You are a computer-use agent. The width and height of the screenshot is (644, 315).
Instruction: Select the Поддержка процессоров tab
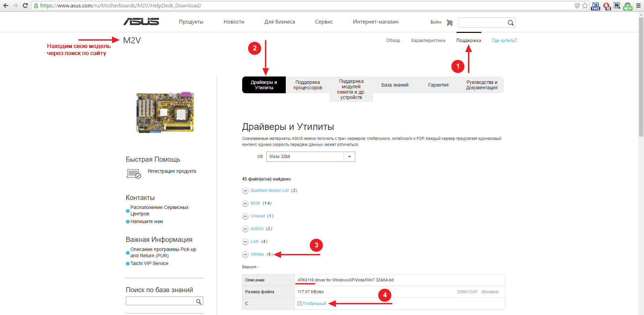(x=308, y=85)
